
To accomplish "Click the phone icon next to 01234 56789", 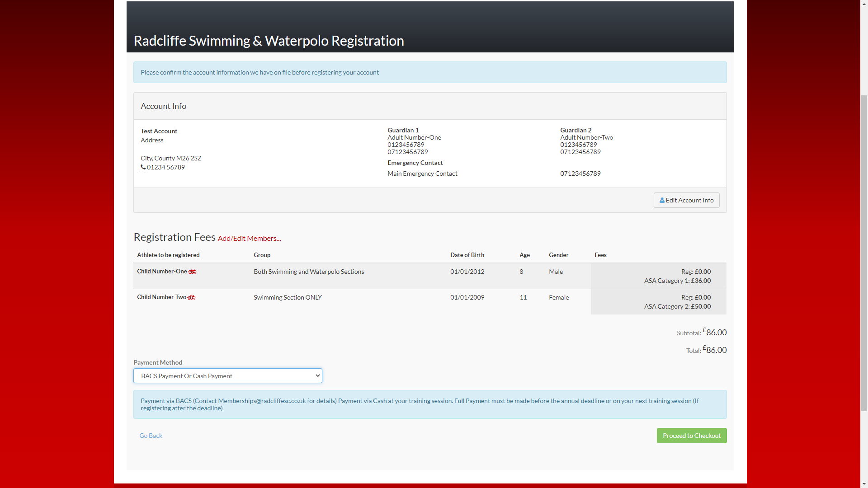I will click(x=143, y=167).
